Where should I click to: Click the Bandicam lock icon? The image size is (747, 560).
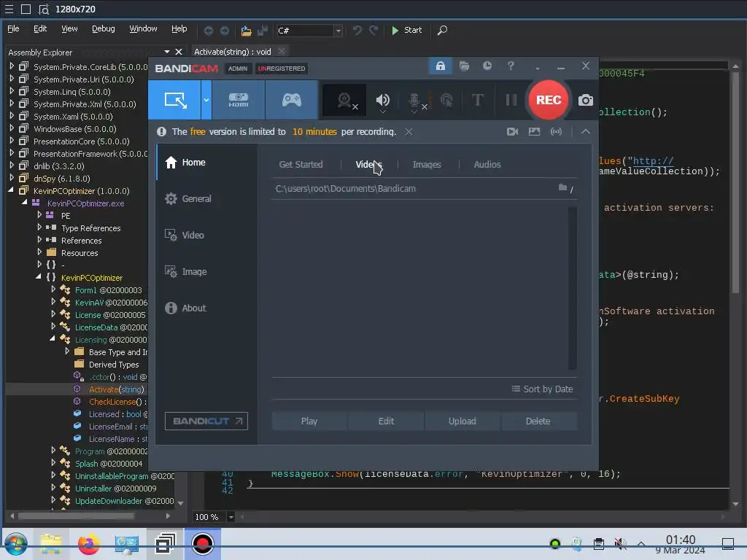pyautogui.click(x=440, y=66)
